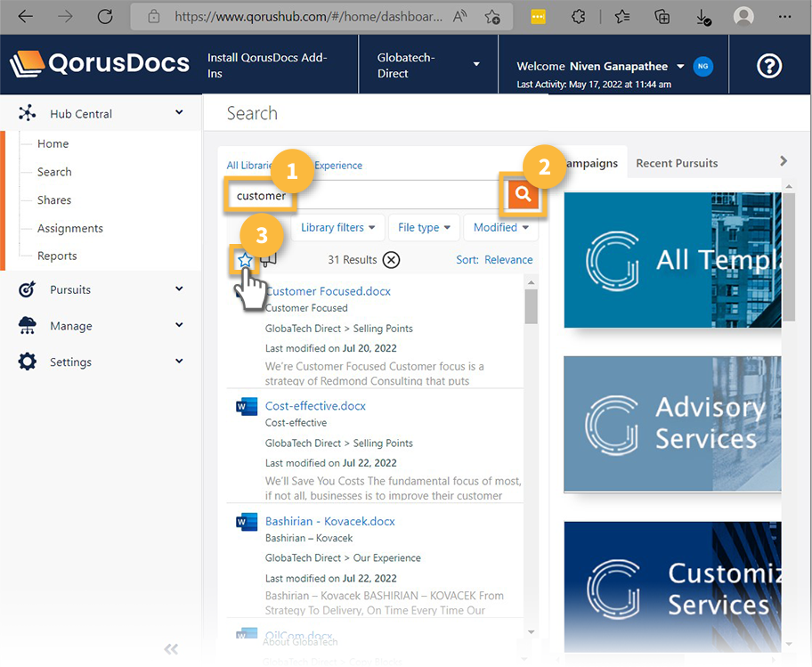Viewport: 812px width, 667px height.
Task: Open the Cost-effective.docx result
Action: pyautogui.click(x=315, y=406)
